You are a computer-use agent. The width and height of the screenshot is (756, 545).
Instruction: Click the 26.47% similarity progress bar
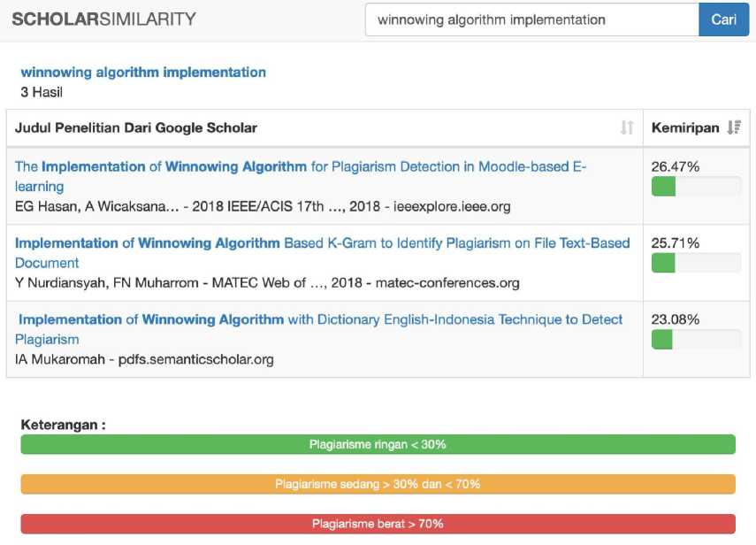pos(696,186)
